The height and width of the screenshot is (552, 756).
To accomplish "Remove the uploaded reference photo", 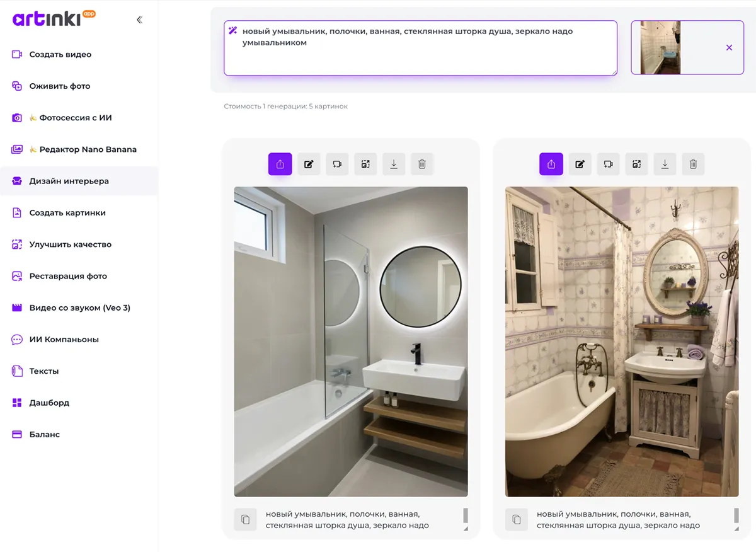I will coord(729,48).
